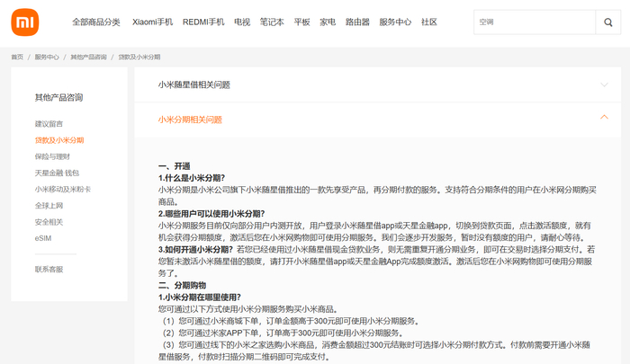Click 联系客服 in sidebar

(49, 270)
